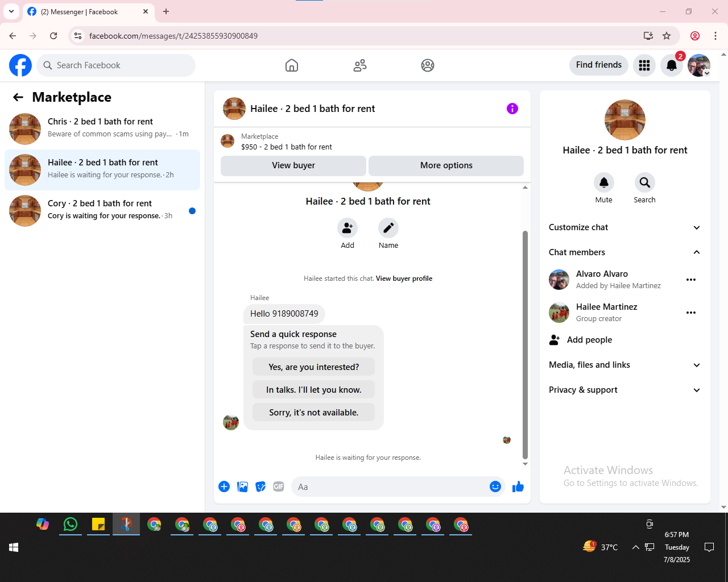The width and height of the screenshot is (728, 582).
Task: Open options for member Hailee Martinez
Action: coord(691,313)
